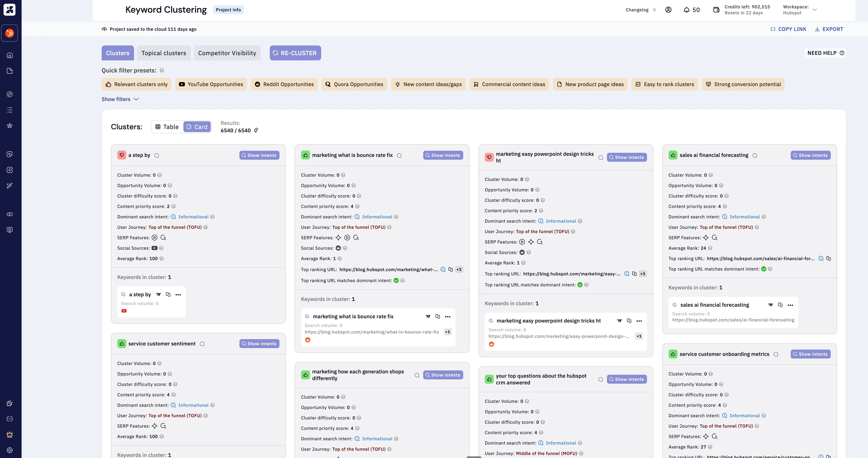Click the HubSpot project logo in sidebar
This screenshot has height=458, width=868.
[x=10, y=33]
